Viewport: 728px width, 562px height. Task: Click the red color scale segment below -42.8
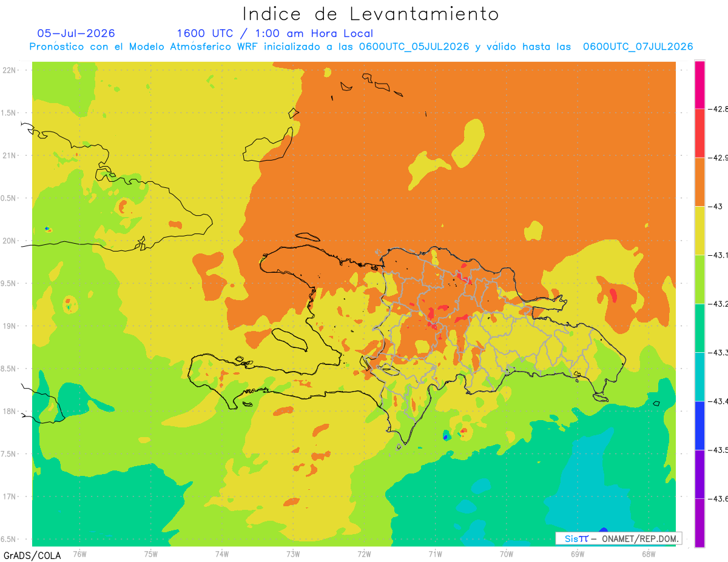[x=699, y=133]
